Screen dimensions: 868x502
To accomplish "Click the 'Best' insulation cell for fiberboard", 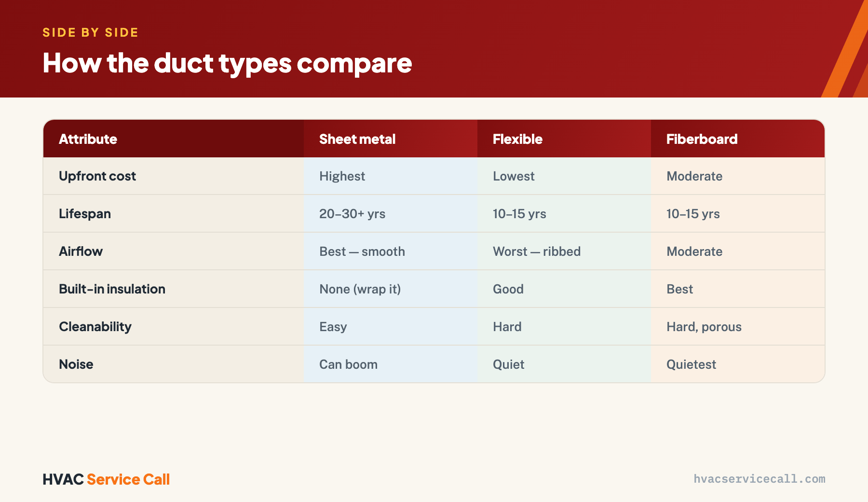I will (738, 289).
